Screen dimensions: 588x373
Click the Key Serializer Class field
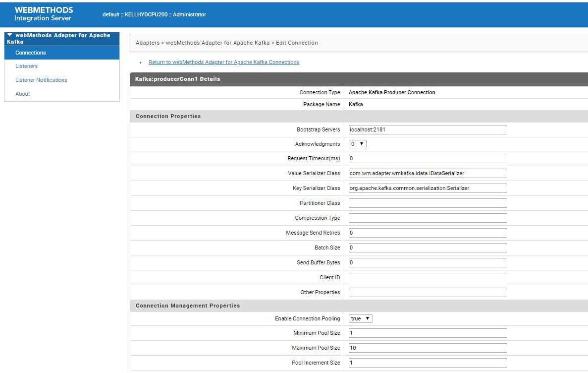point(428,188)
